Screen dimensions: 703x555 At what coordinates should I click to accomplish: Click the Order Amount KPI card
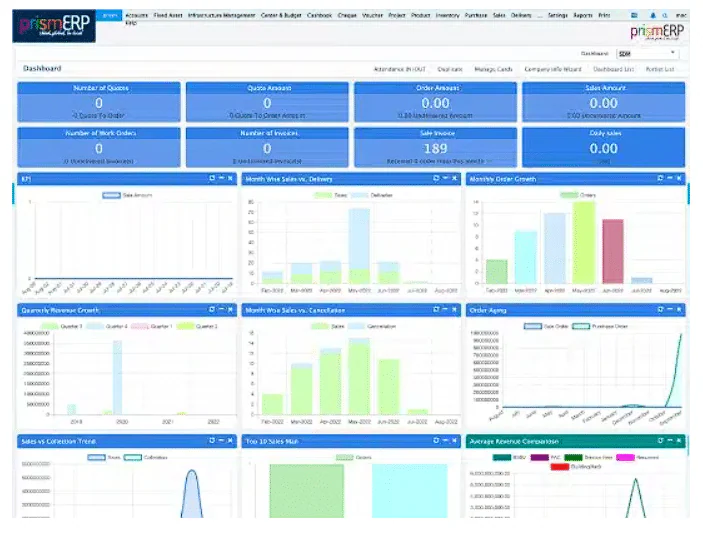tap(435, 102)
